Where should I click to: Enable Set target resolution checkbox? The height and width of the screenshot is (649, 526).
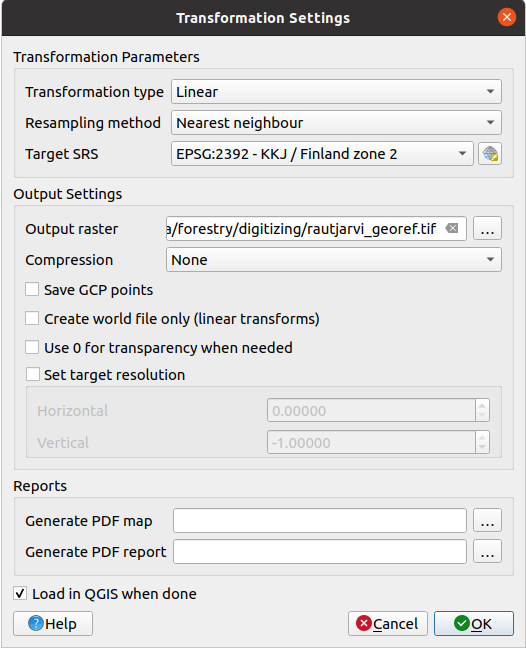pos(32,374)
